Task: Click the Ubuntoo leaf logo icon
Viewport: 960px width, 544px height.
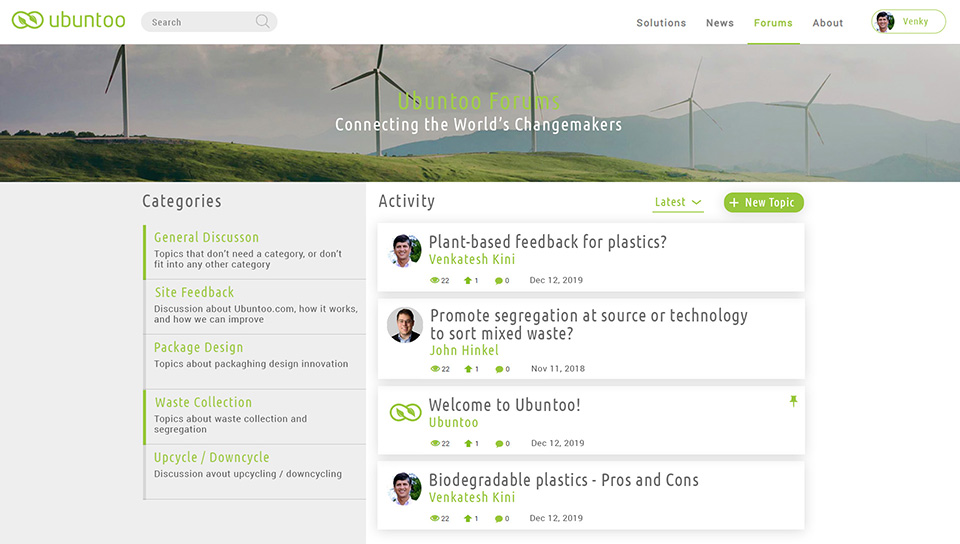Action: coord(28,20)
